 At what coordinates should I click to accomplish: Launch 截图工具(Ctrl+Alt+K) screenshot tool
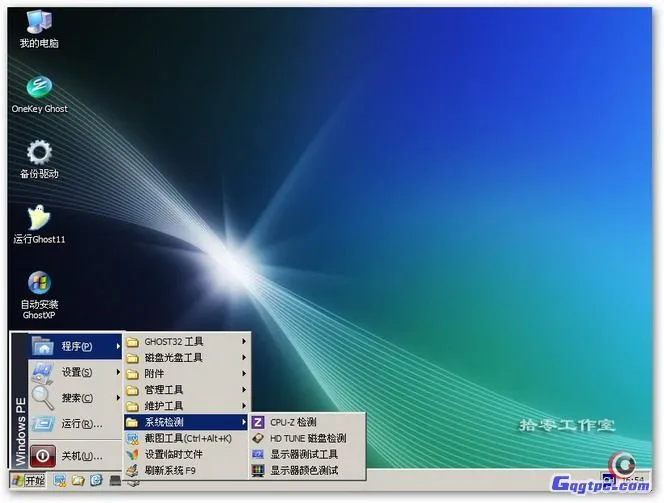pyautogui.click(x=186, y=438)
